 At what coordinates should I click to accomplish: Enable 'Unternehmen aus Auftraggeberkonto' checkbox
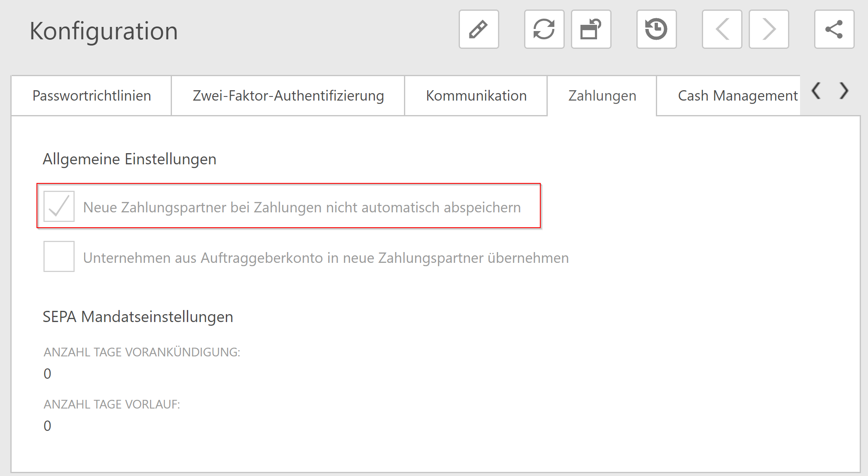[59, 256]
